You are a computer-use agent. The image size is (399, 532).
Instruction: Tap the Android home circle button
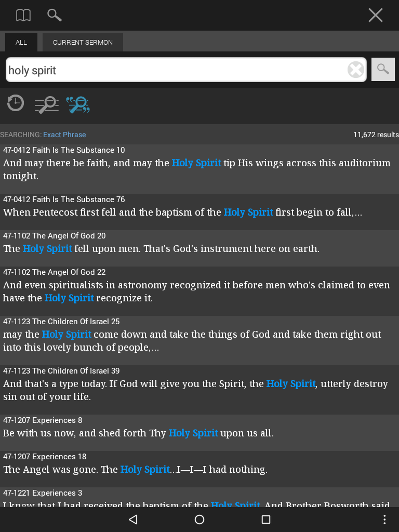point(199,520)
